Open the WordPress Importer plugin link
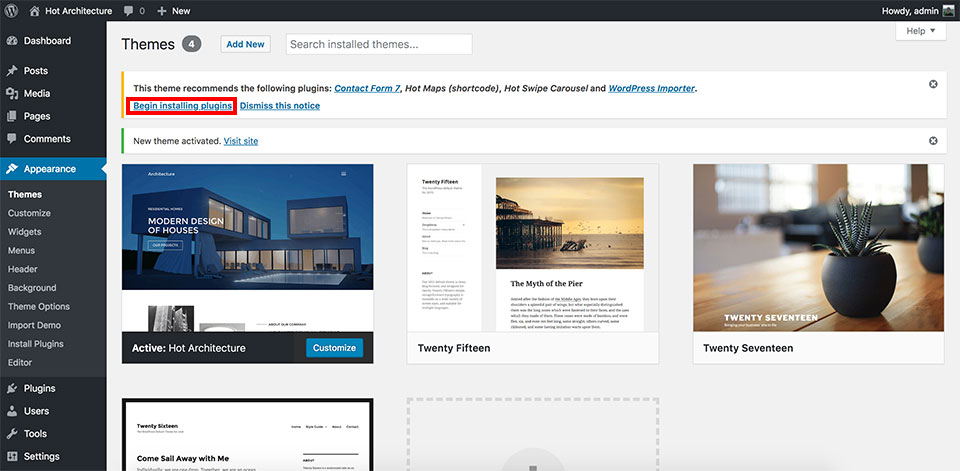 (651, 88)
